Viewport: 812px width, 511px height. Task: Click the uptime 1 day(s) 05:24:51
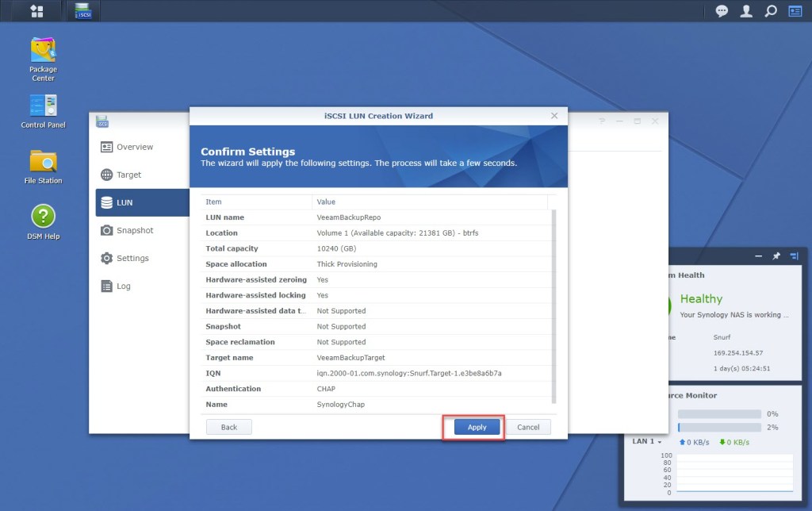pyautogui.click(x=741, y=368)
